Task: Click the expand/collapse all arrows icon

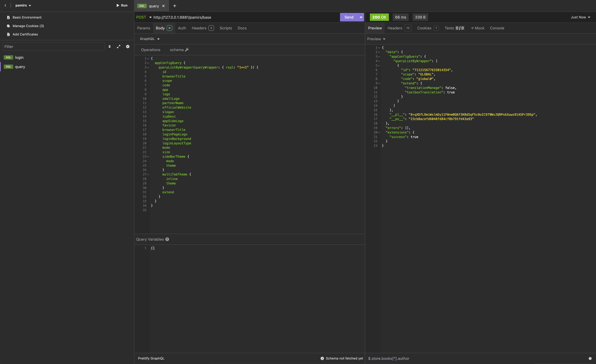Action: click(x=119, y=47)
